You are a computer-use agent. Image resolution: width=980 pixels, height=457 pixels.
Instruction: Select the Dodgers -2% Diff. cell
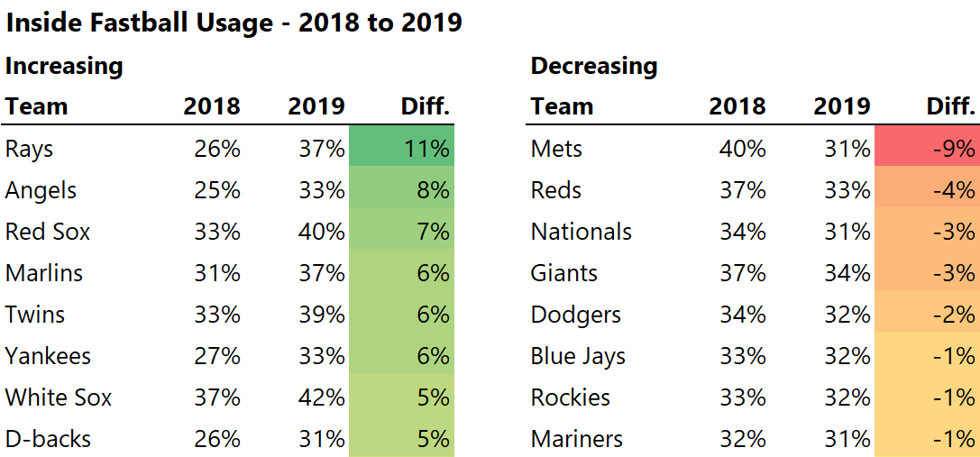(927, 315)
